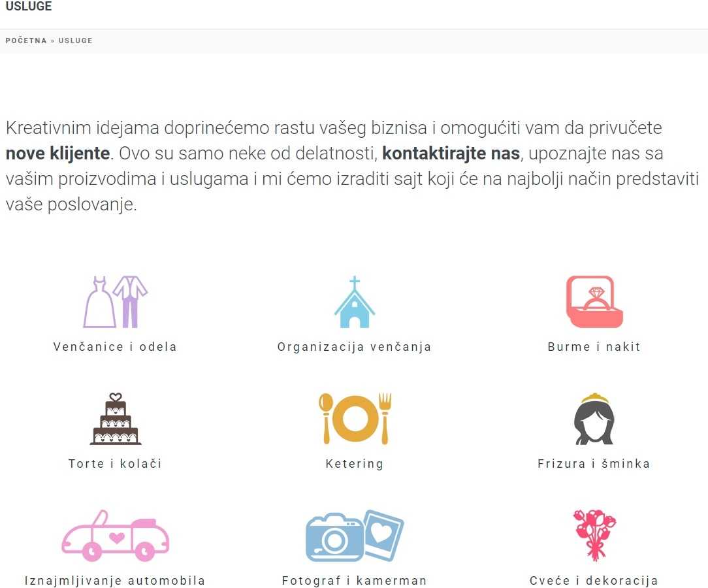
Task: Select 'Organizacija venčanja' text link
Action: 355,347
